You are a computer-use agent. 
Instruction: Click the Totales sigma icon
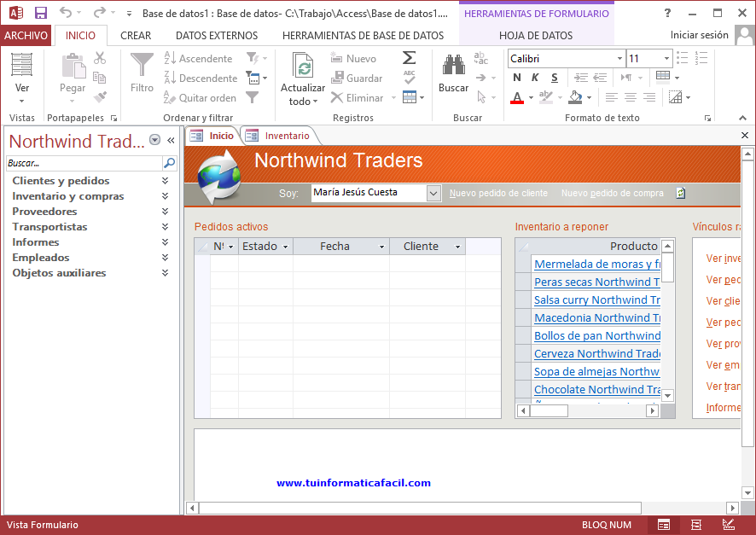[x=409, y=58]
